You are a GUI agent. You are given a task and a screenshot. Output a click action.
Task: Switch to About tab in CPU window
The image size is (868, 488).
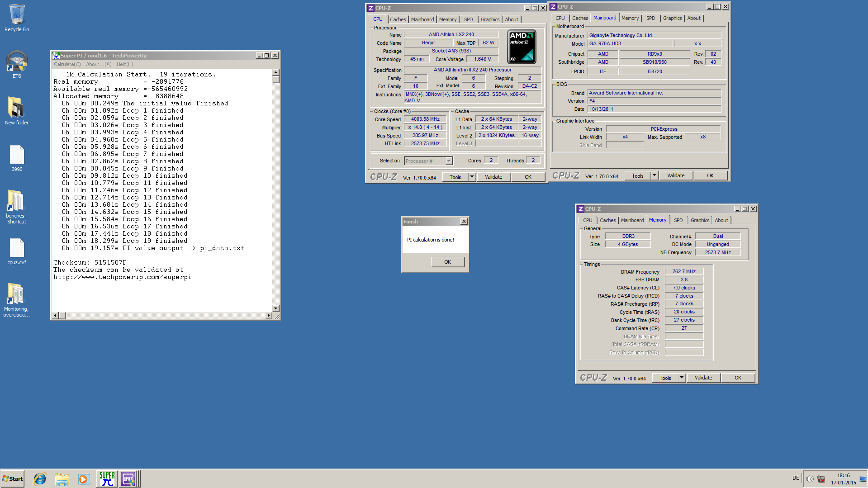tap(512, 19)
